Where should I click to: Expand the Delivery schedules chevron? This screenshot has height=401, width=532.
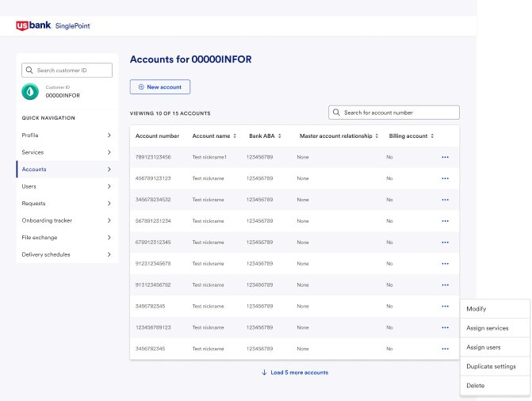(x=109, y=254)
